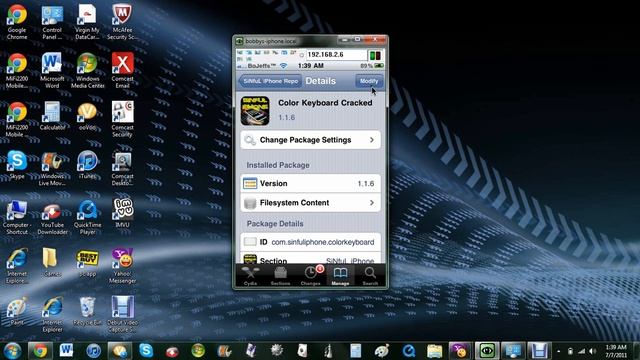This screenshot has width=640, height=360.
Task: Open Best Buy app desktop icon
Action: coord(87,262)
